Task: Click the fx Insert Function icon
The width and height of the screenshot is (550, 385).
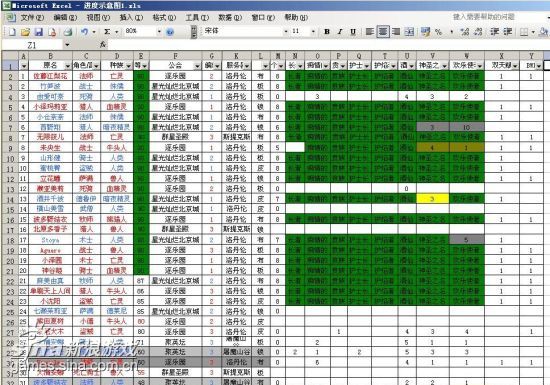Action: pyautogui.click(x=103, y=45)
